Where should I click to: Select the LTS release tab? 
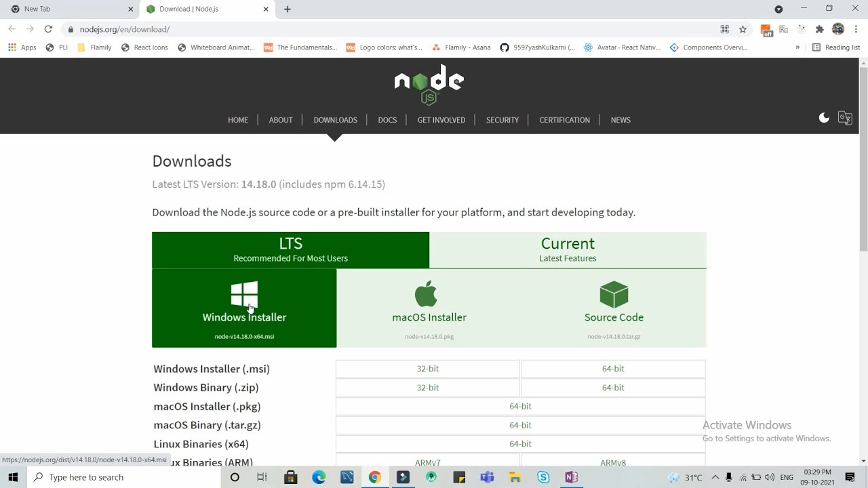[290, 249]
